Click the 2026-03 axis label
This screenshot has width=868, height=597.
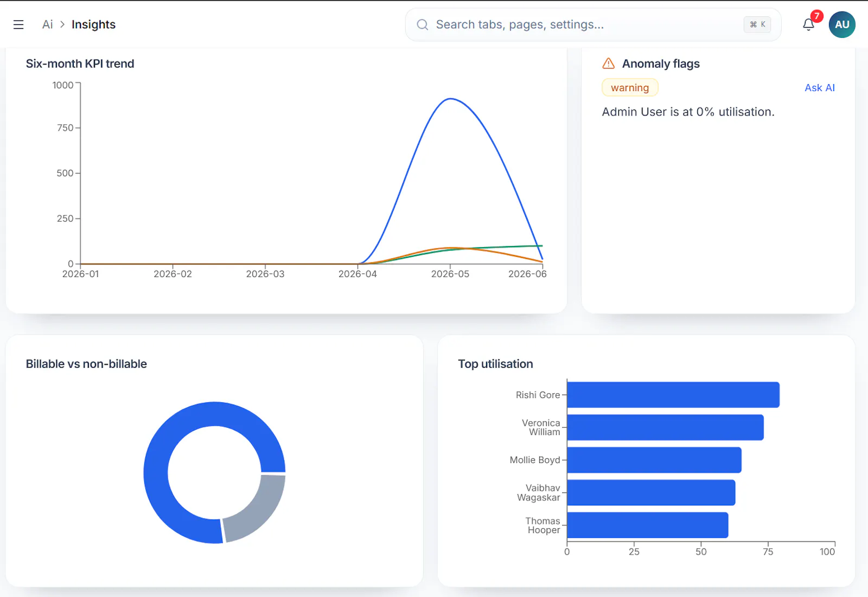tap(265, 274)
